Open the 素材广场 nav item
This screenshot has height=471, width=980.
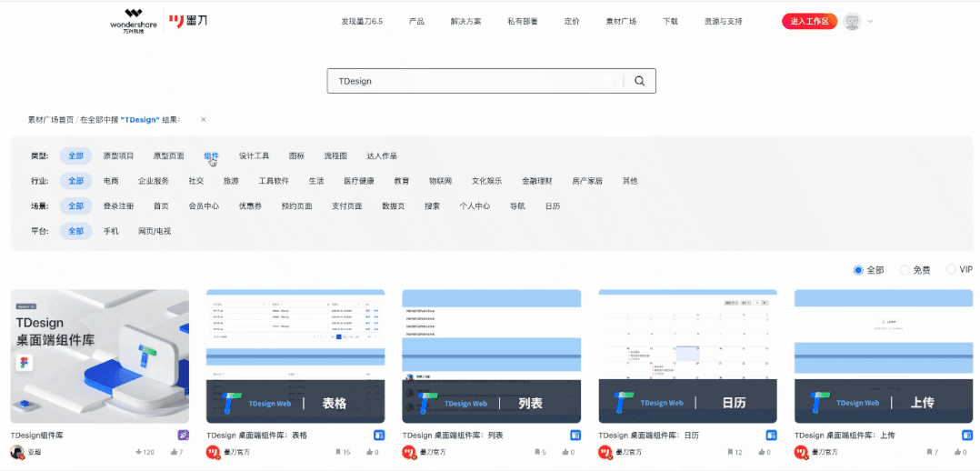pos(621,21)
